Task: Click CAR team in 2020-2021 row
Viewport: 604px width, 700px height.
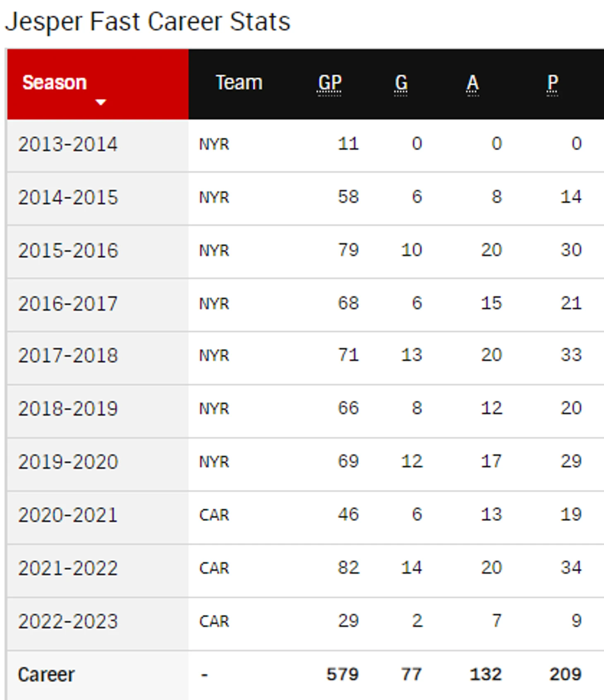Action: click(x=214, y=515)
